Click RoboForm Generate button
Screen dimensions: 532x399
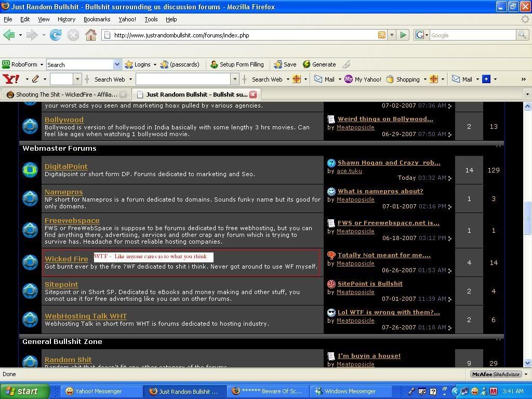pos(320,64)
